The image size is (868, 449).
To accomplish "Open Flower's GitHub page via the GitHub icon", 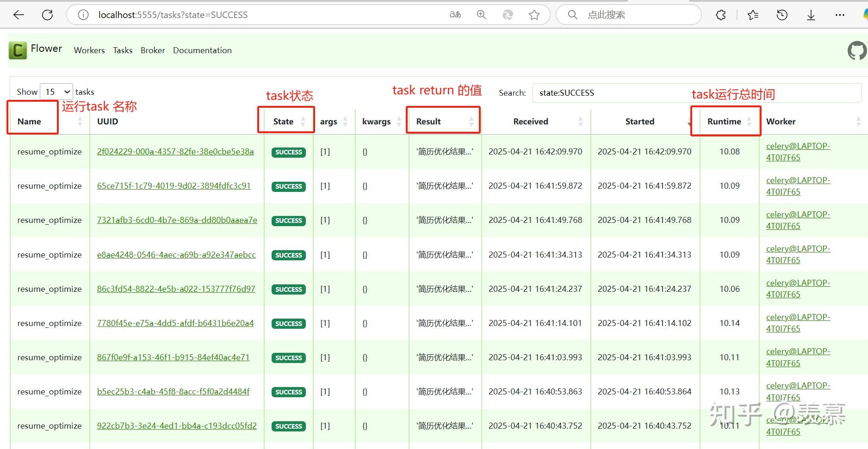I will (856, 50).
